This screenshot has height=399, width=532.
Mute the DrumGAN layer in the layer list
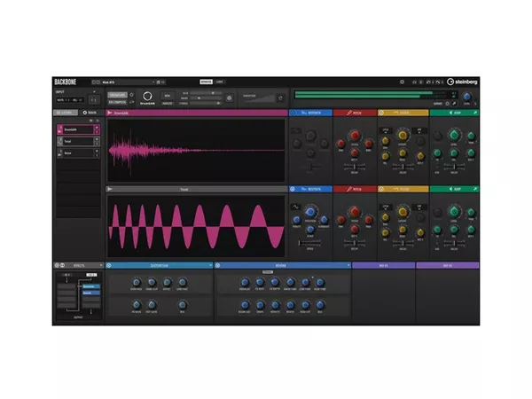coord(97,128)
